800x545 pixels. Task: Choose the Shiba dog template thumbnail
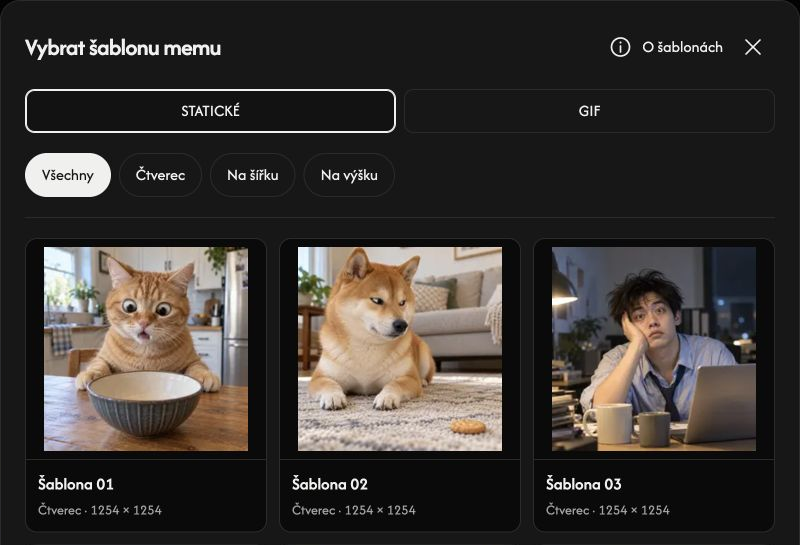[400, 349]
